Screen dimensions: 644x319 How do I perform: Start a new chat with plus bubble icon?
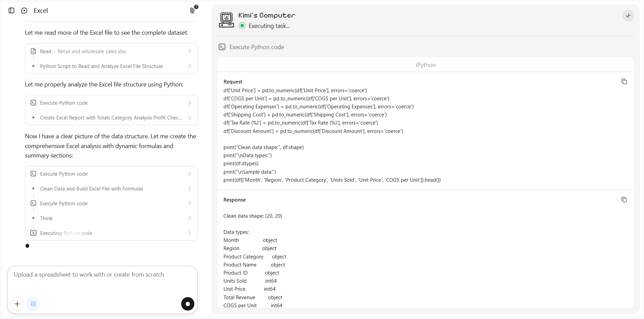click(x=24, y=10)
